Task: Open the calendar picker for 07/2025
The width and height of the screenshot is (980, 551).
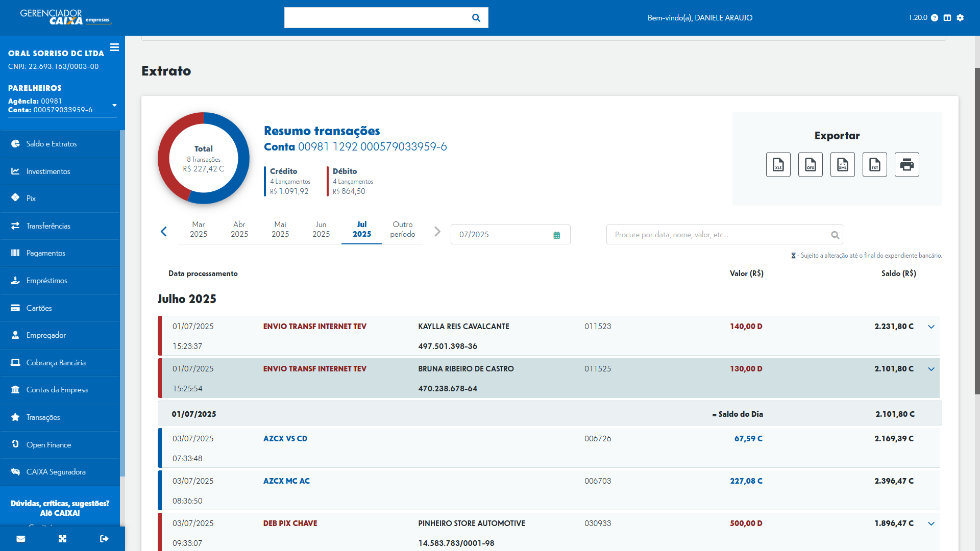Action: [556, 235]
